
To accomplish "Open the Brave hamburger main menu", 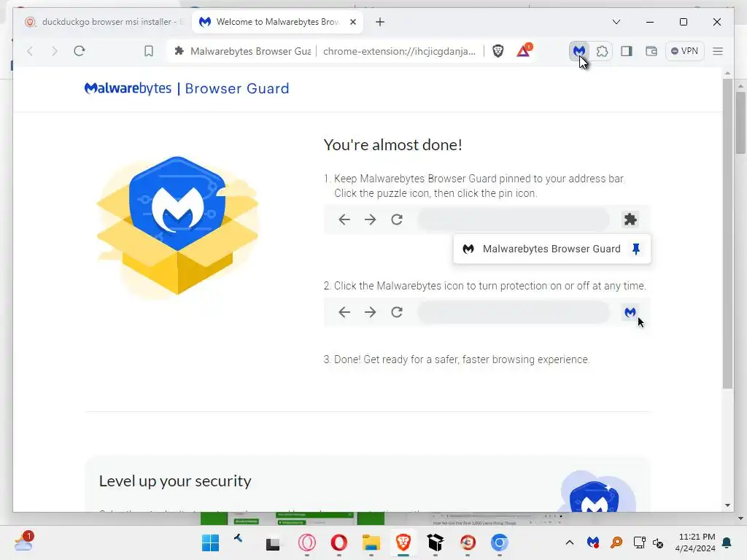I will [x=718, y=51].
